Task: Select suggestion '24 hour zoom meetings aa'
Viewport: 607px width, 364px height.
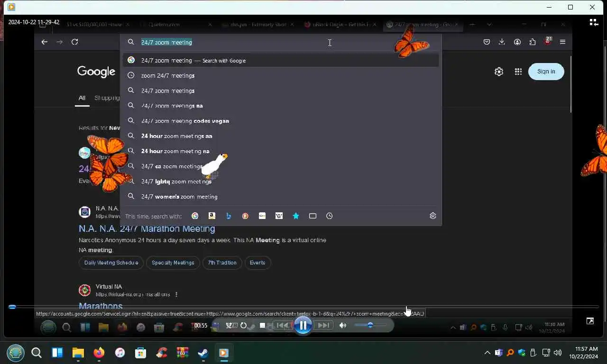Action: pos(281,136)
